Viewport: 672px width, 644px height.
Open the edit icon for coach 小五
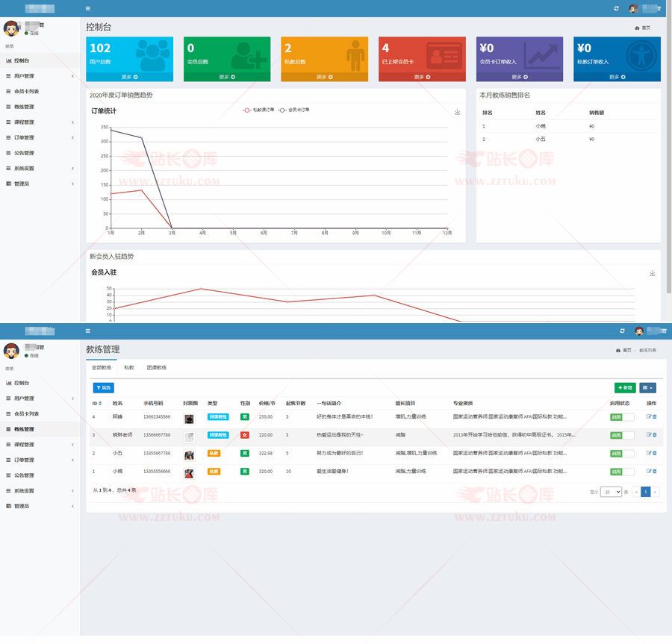(x=649, y=453)
